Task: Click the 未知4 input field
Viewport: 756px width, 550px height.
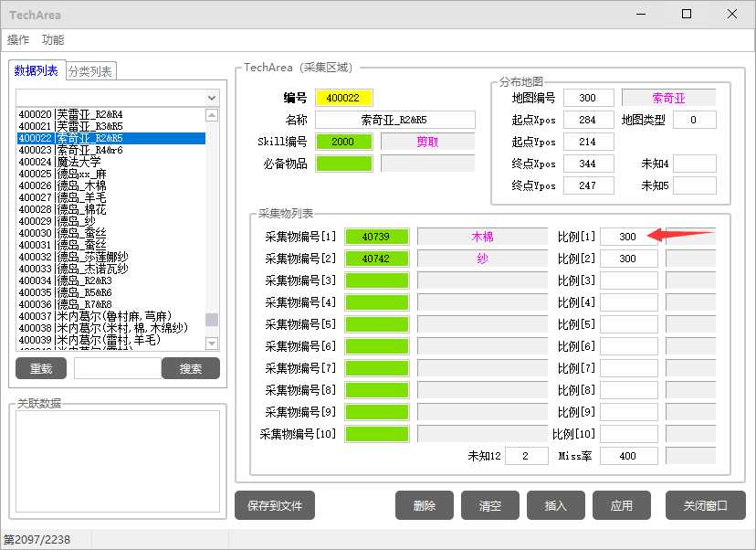Action: click(x=694, y=164)
